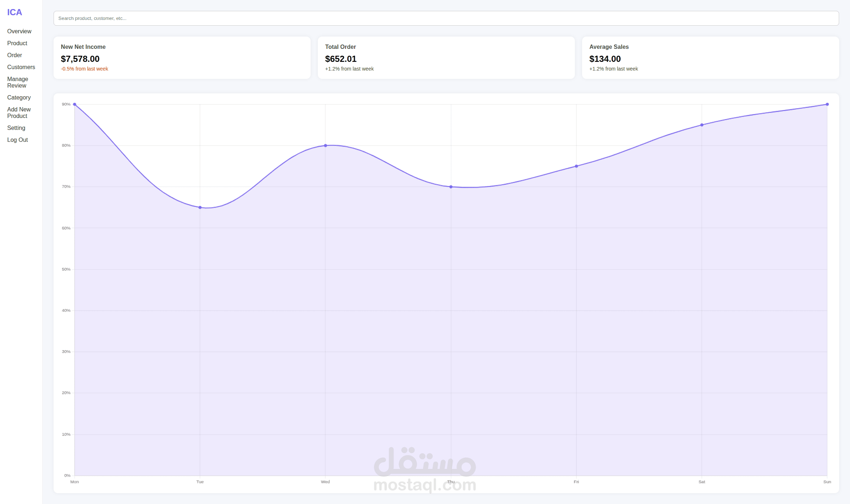Open the Overview page
Screen dimensions: 850x504
[19, 31]
